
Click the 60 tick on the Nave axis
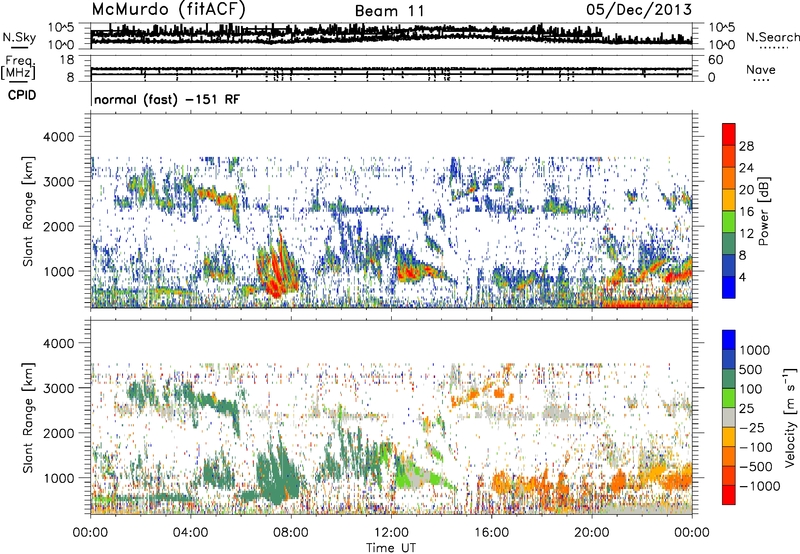coord(715,60)
